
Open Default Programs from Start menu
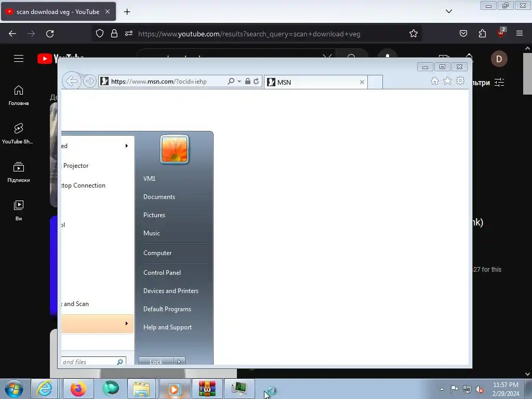click(167, 309)
